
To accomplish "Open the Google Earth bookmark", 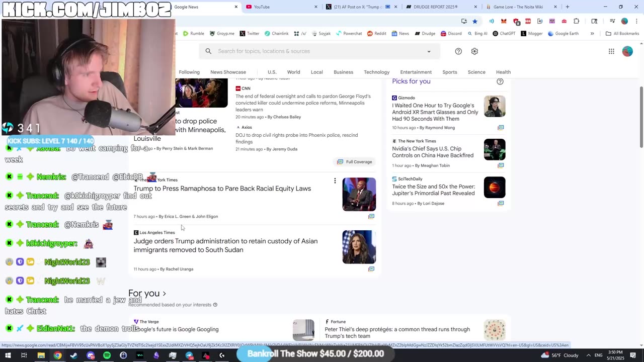I will (x=563, y=34).
